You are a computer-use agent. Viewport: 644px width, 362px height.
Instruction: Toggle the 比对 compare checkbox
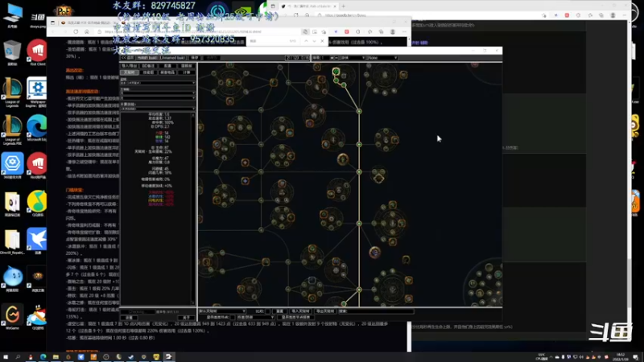pos(268,311)
